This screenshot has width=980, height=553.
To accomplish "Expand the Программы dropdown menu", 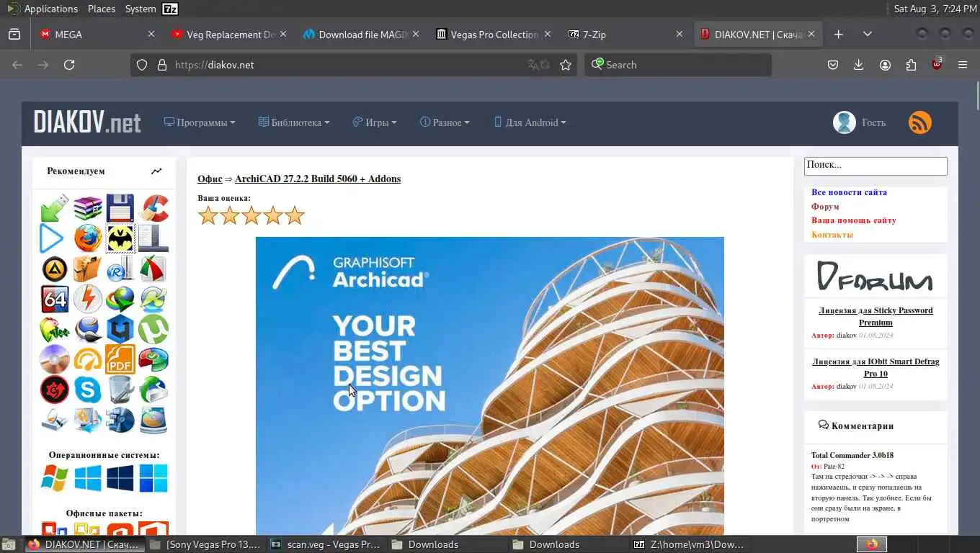I will coord(200,122).
